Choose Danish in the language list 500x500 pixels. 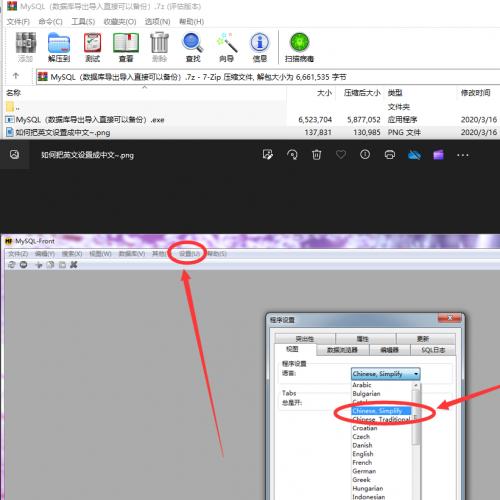362,445
